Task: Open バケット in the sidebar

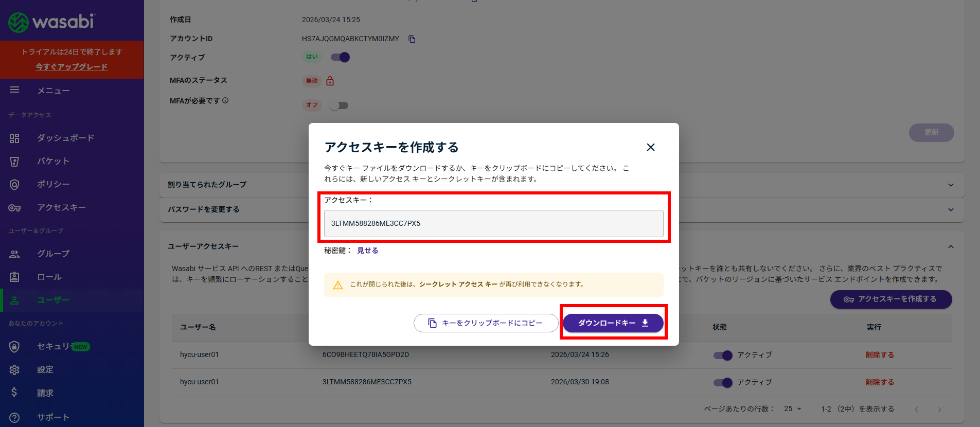Action: pyautogui.click(x=53, y=161)
